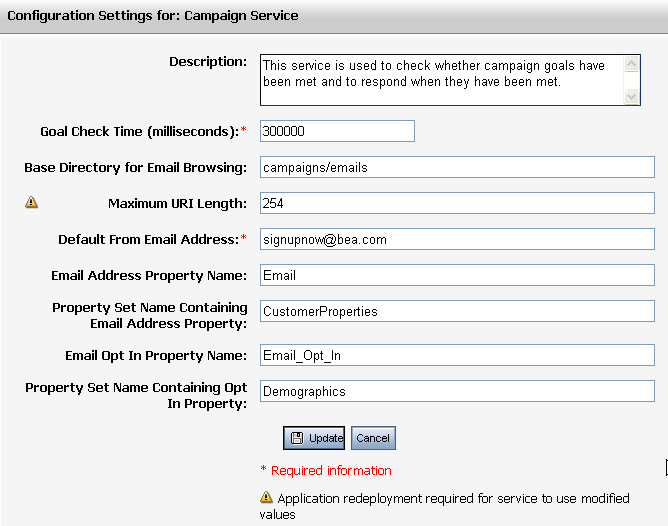Screen dimensions: 668x526
Task: Click warning icon next to redeployment notice
Action: click(x=266, y=497)
